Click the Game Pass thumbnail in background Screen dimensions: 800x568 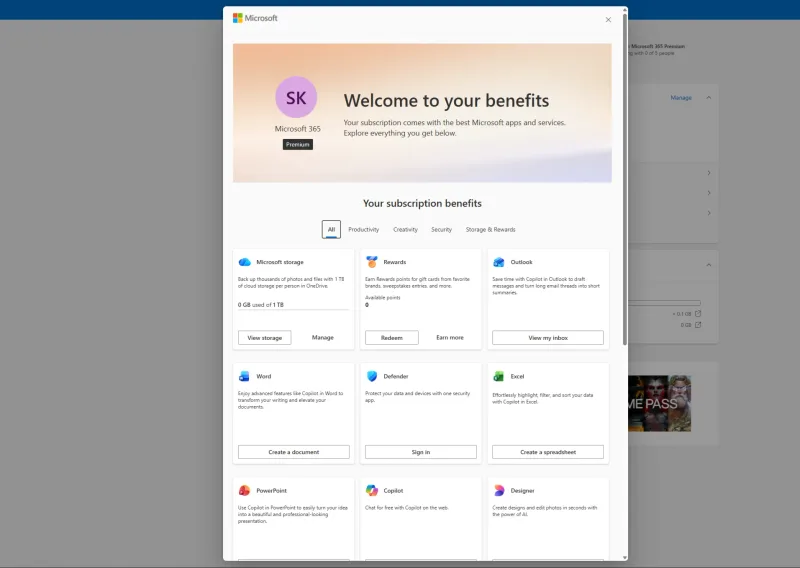(x=659, y=403)
